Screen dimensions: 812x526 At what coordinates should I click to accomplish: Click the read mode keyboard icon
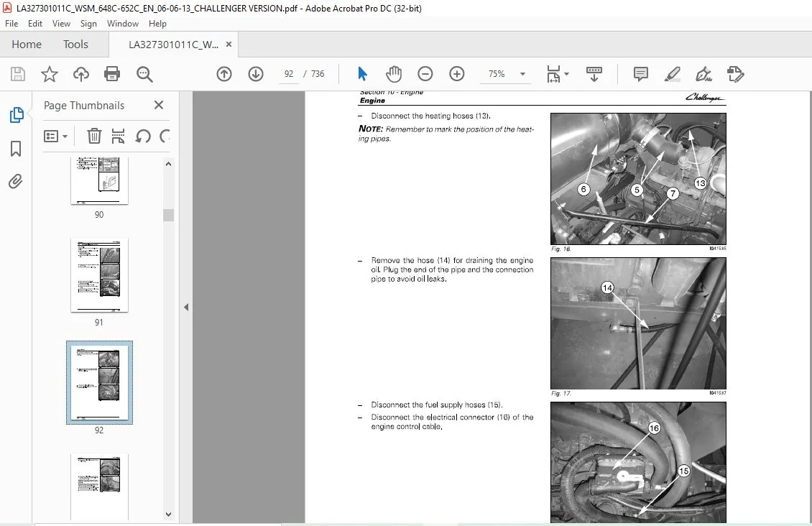594,74
